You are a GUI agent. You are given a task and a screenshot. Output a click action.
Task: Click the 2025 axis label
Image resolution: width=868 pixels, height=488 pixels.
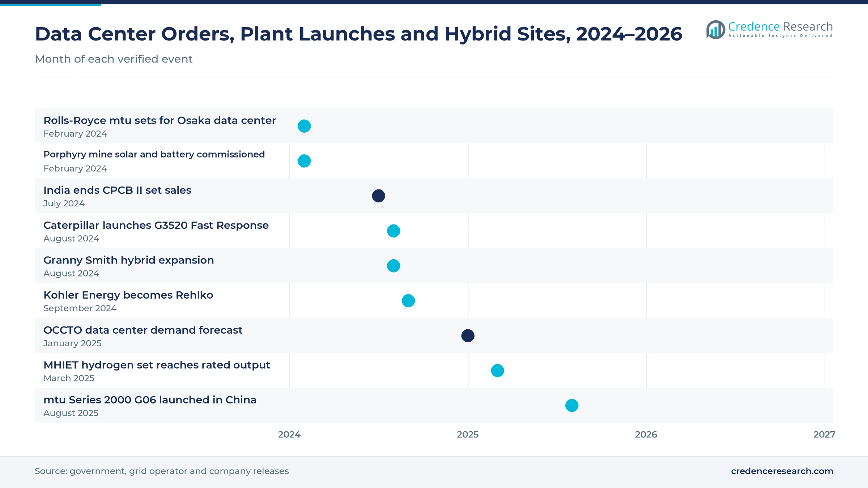click(468, 435)
